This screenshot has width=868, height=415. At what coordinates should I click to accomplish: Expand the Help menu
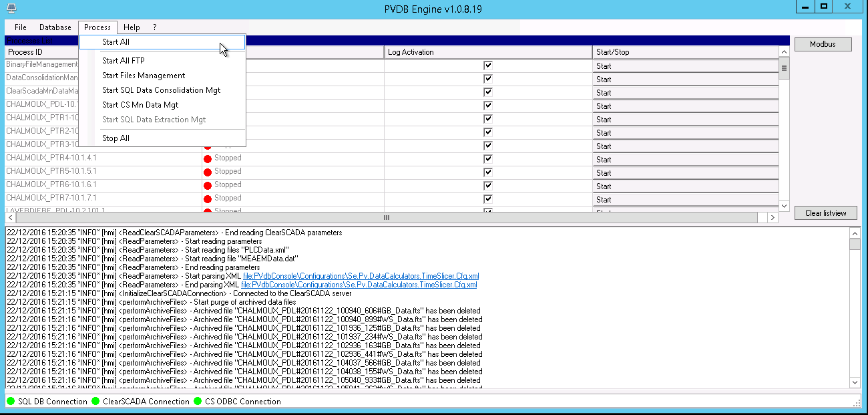(x=132, y=27)
